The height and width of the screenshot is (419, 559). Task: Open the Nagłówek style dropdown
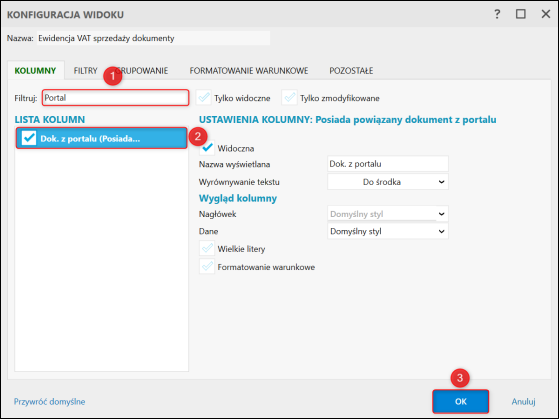pos(388,214)
